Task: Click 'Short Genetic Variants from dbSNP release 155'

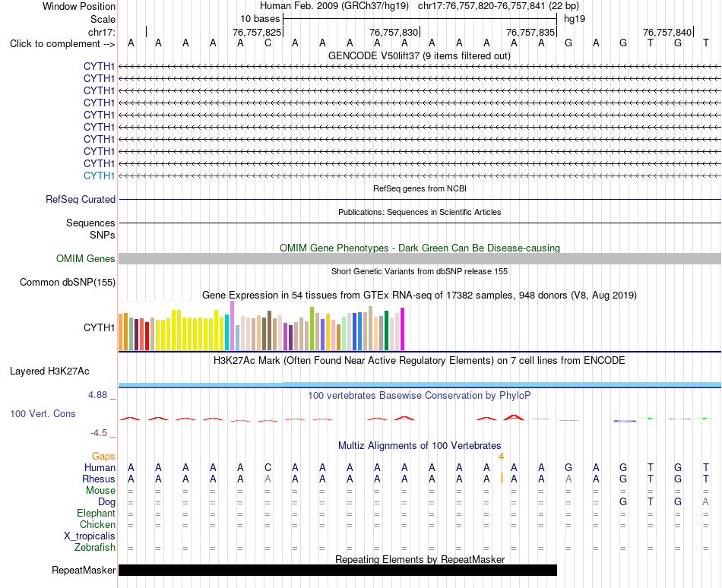Action: pyautogui.click(x=420, y=271)
